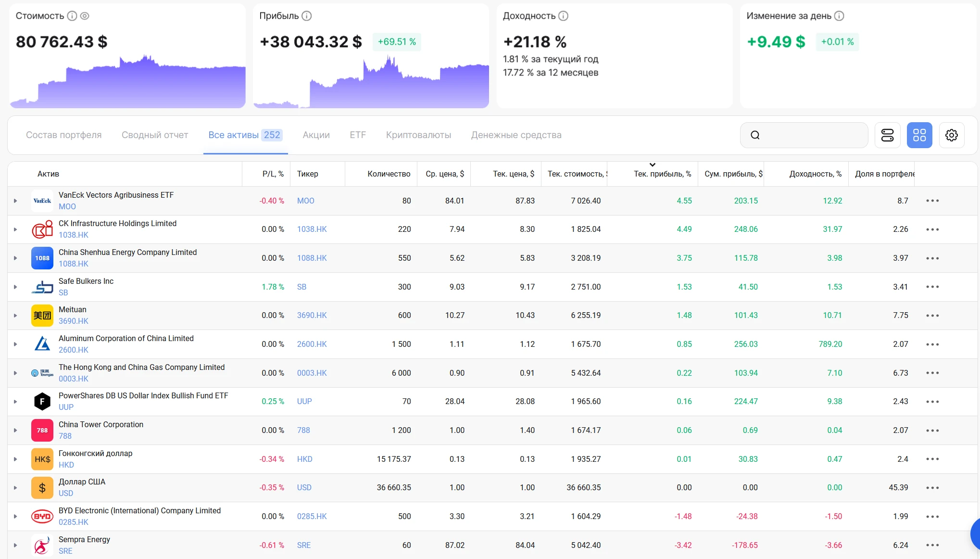The image size is (980, 559).
Task: Click the yellow Meituan logo icon
Action: click(x=42, y=316)
